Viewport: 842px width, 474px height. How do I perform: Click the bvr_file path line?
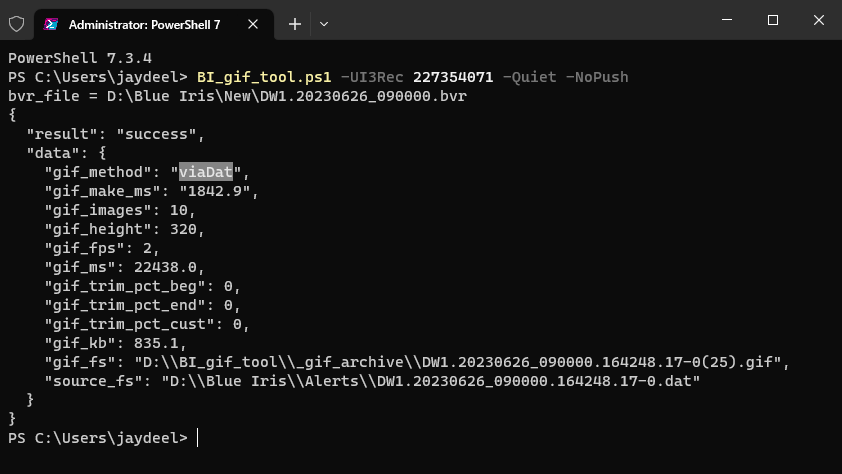pyautogui.click(x=237, y=96)
